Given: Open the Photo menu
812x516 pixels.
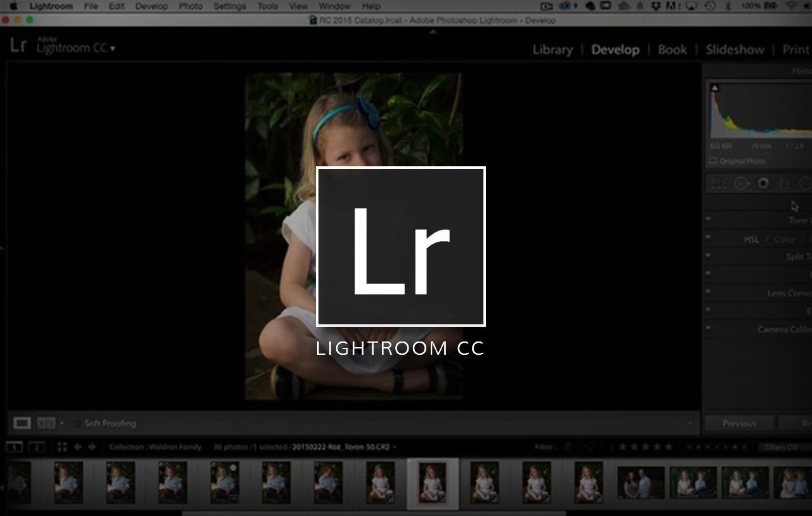Looking at the screenshot, I should point(190,6).
